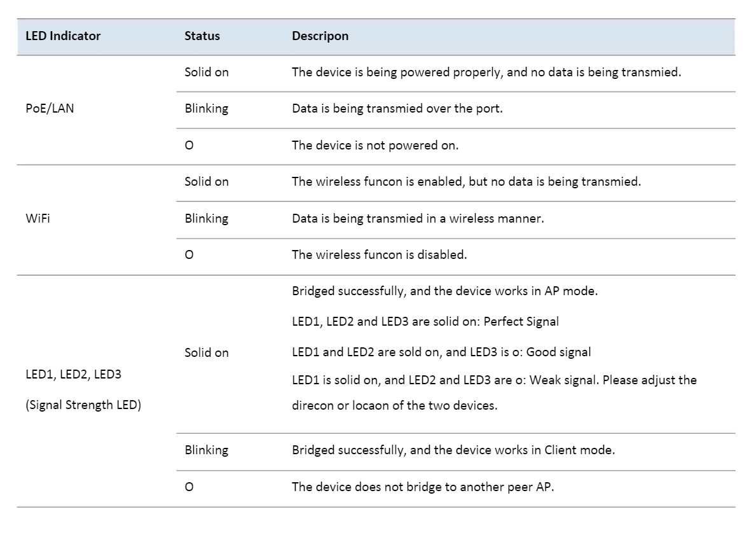Select "The device is not powered on" text

pos(375,145)
